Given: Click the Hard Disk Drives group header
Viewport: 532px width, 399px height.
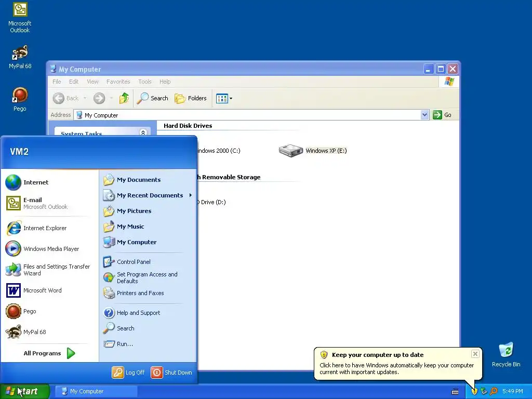Looking at the screenshot, I should (188, 126).
